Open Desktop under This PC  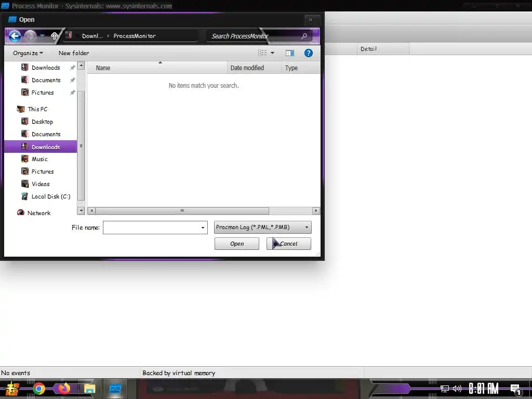[x=42, y=122]
